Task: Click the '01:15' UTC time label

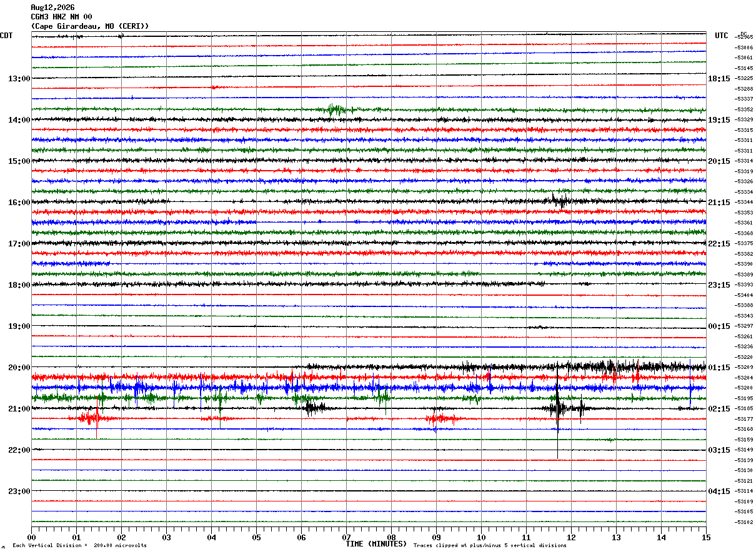Action: (719, 368)
